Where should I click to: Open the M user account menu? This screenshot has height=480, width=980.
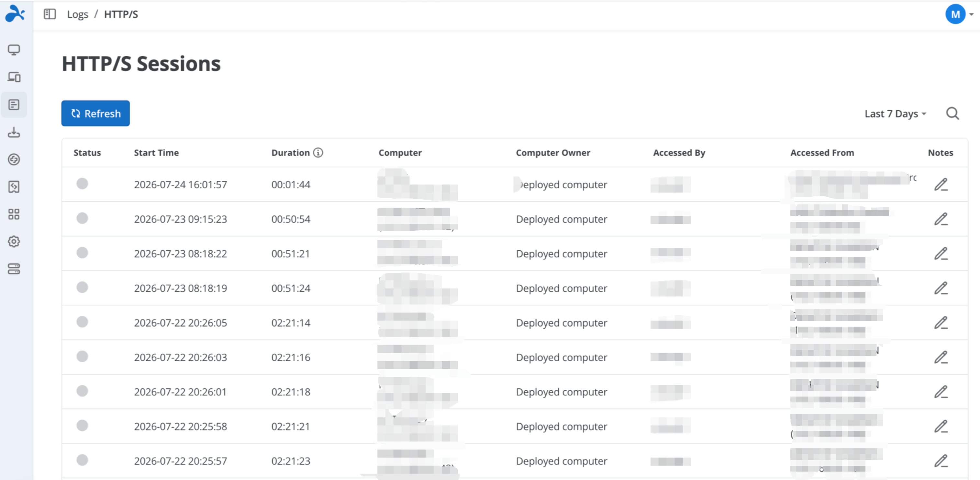pos(959,14)
